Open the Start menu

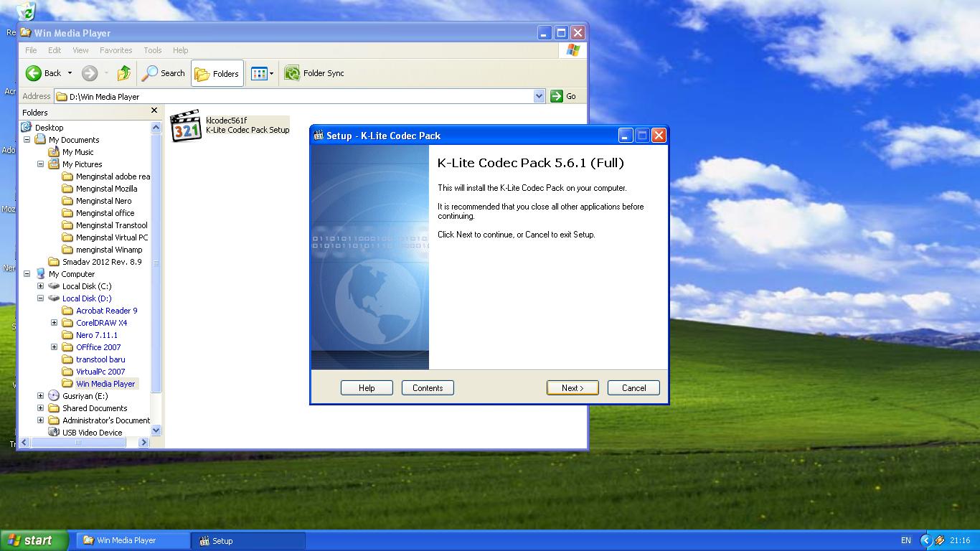34,540
